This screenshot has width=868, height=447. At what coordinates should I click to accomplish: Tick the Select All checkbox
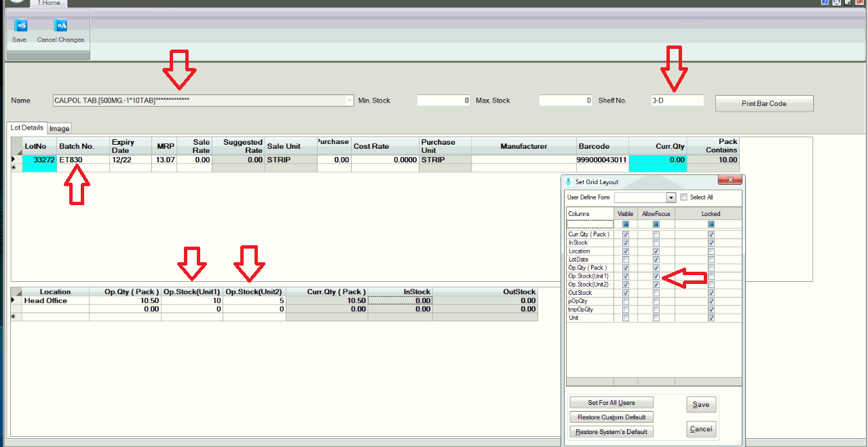[684, 197]
